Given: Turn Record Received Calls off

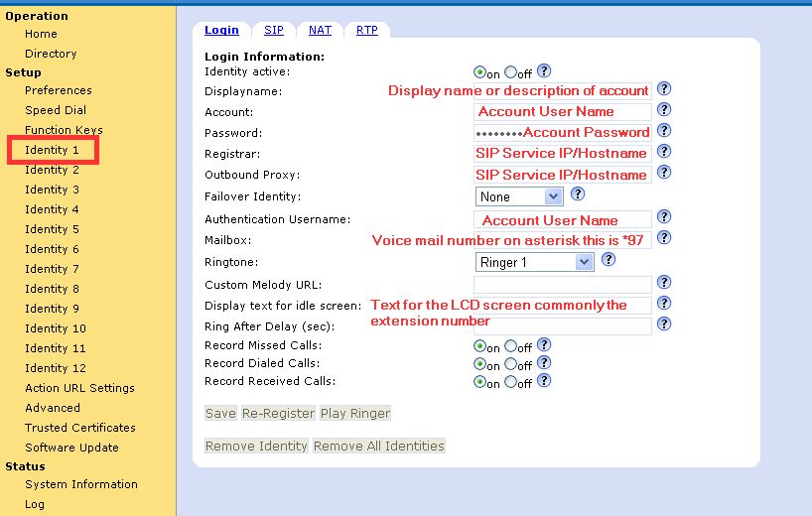Looking at the screenshot, I should coord(510,382).
